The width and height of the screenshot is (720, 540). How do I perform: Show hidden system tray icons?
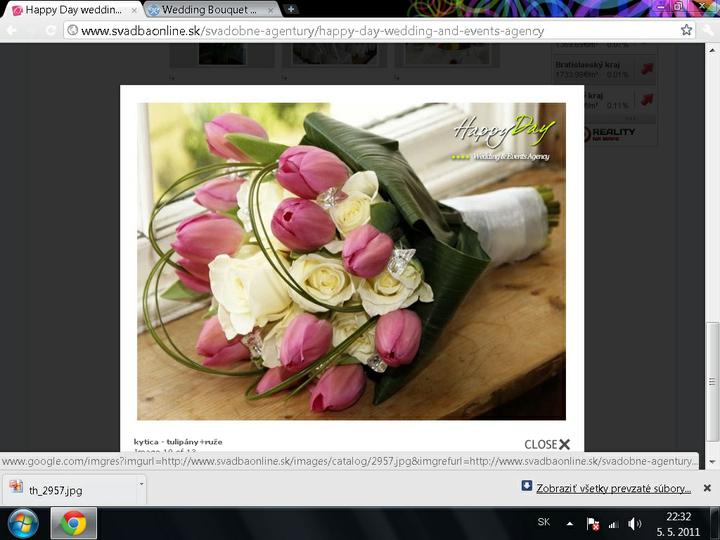pos(570,523)
